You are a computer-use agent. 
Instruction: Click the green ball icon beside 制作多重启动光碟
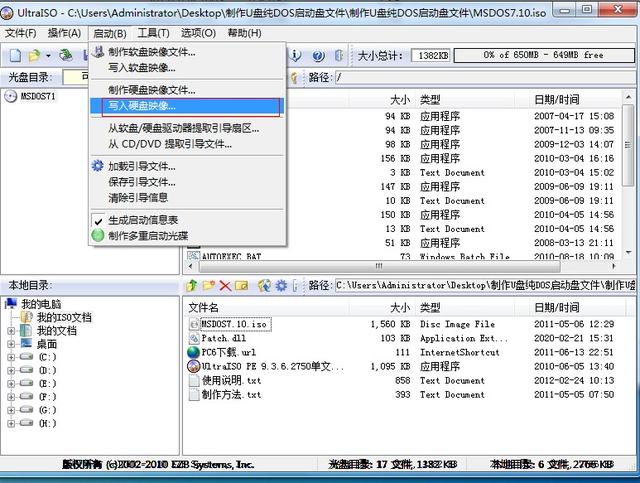[98, 235]
